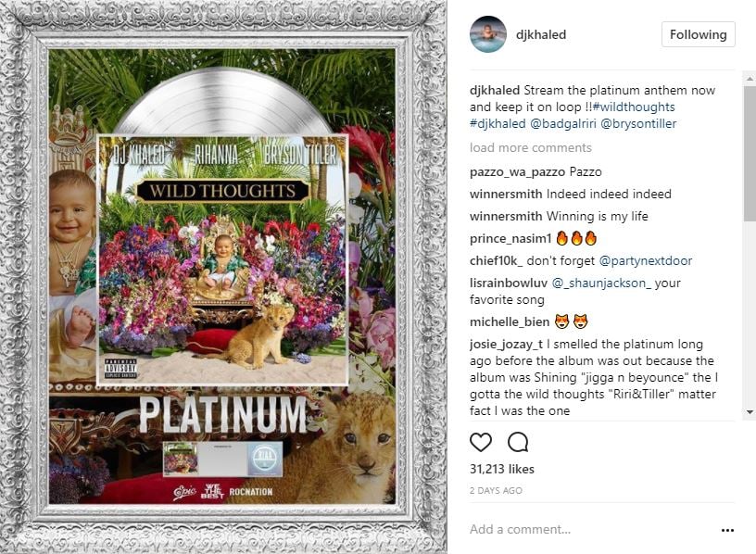Open djkhaled's profile avatar picture
The width and height of the screenshot is (756, 554).
pyautogui.click(x=488, y=34)
